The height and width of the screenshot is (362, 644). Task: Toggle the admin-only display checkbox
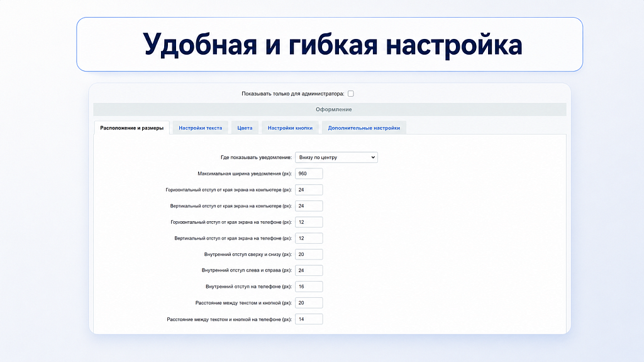(351, 94)
